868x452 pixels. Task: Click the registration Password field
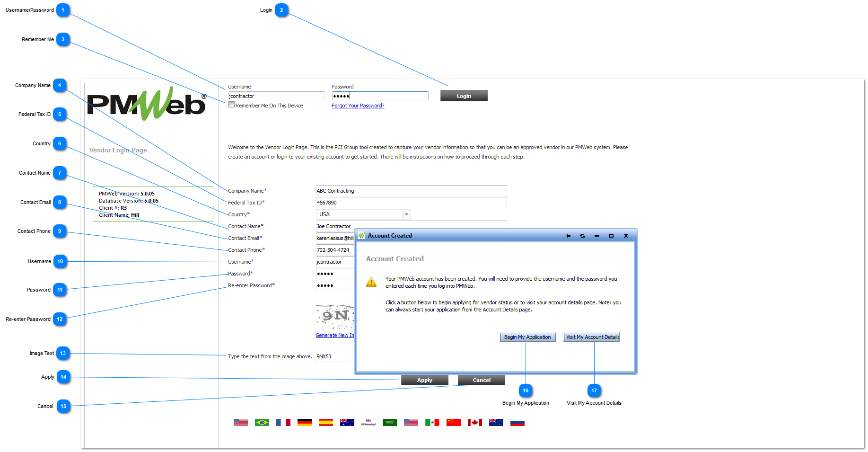pyautogui.click(x=335, y=274)
